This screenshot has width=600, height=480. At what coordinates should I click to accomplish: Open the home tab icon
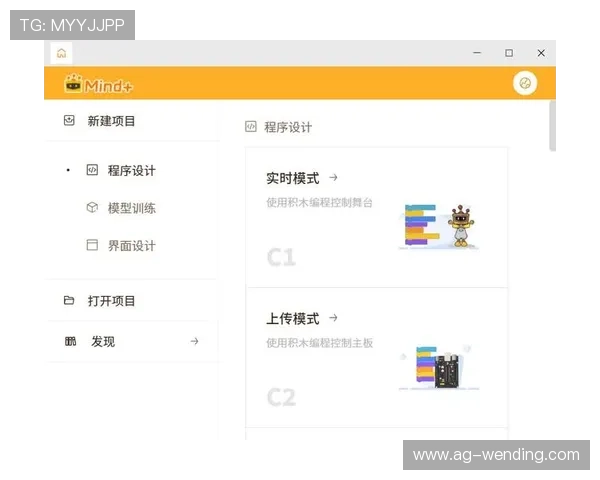tap(62, 53)
